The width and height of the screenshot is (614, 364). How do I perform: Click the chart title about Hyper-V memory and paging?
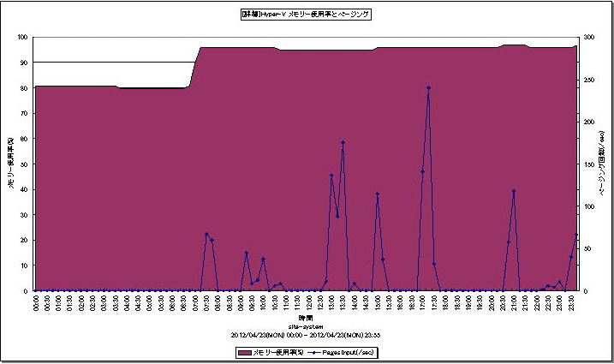coord(306,15)
